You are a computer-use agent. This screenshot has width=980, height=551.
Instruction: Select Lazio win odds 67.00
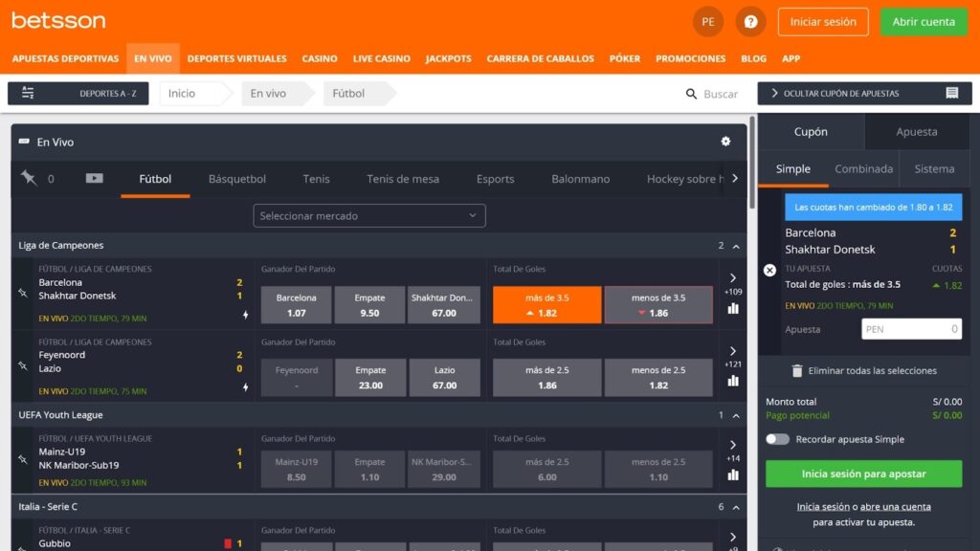(x=444, y=377)
